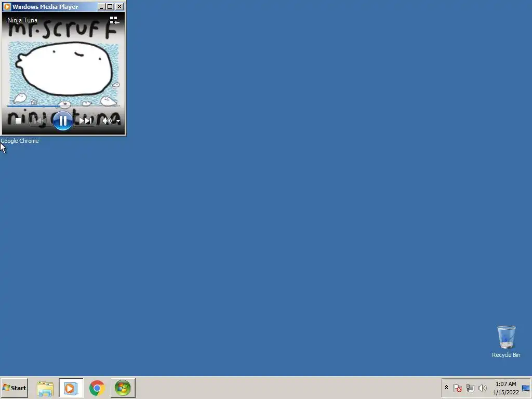Screen dimensions: 532x399
Task: Launch Google Chrome from taskbar
Action: 97,388
